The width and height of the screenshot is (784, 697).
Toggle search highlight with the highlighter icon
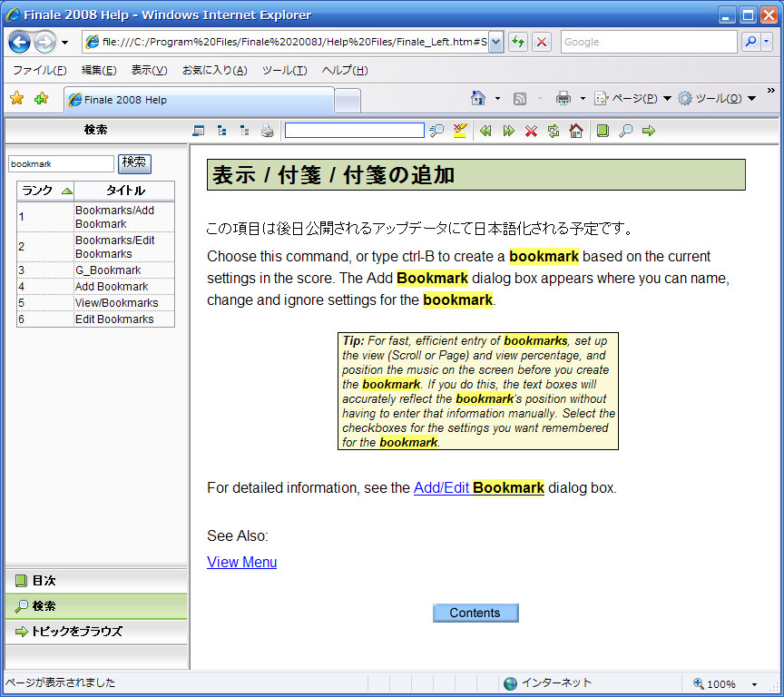click(460, 131)
